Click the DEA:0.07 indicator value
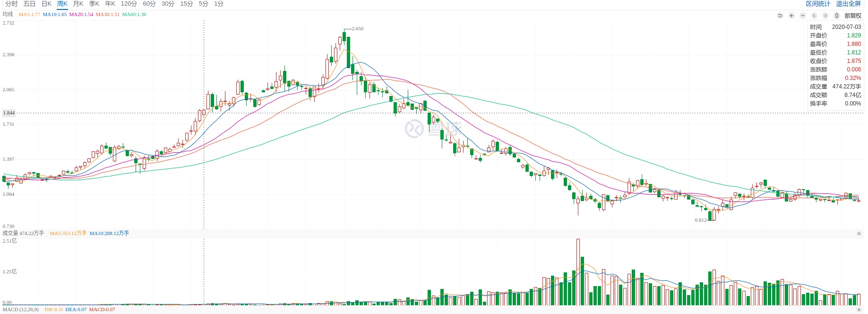The width and height of the screenshot is (868, 314). tap(76, 310)
